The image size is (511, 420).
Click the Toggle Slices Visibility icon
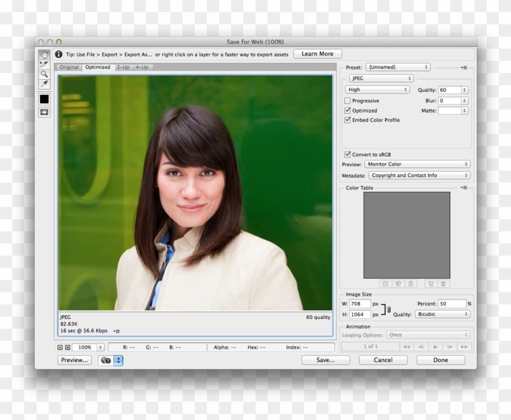click(43, 111)
